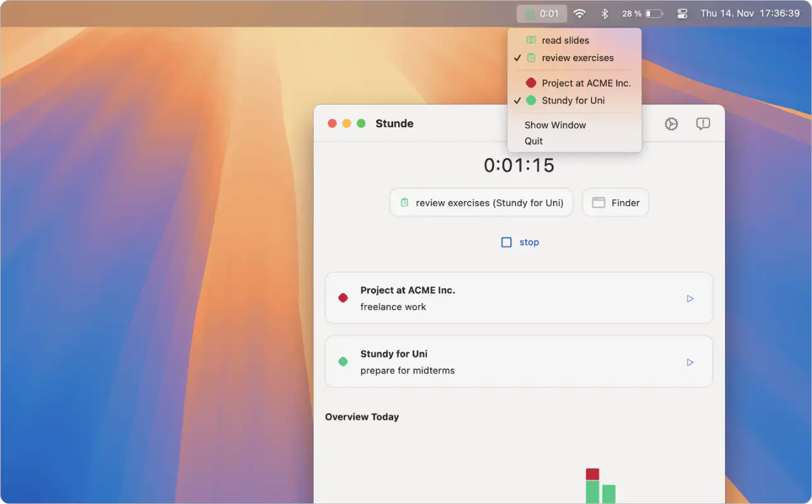Click the Finder app button
The width and height of the screenshot is (812, 504).
click(x=615, y=203)
